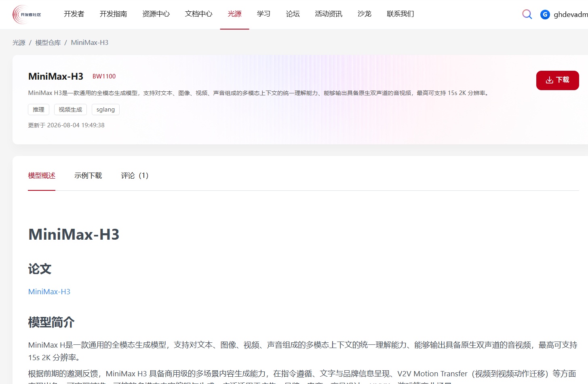The height and width of the screenshot is (384, 588).
Task: Click the user avatar G icon
Action: [x=545, y=15]
